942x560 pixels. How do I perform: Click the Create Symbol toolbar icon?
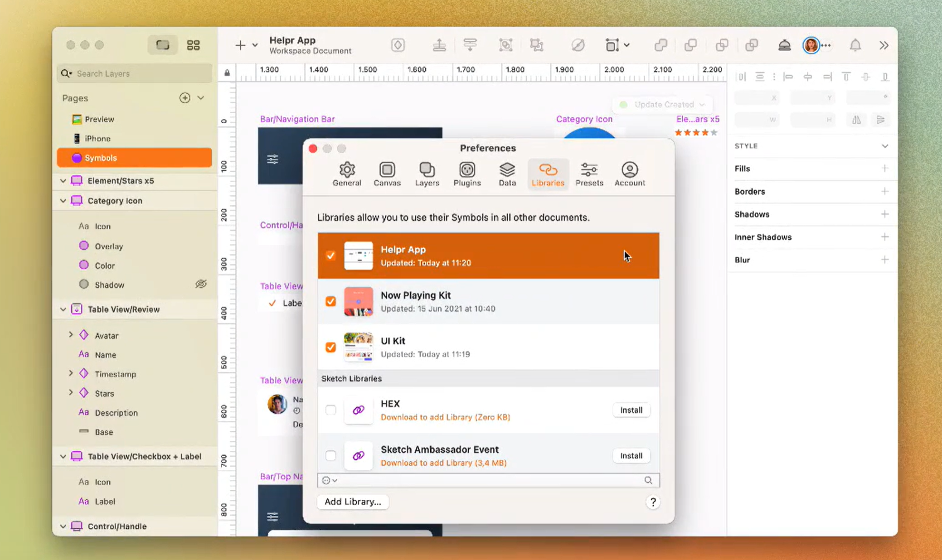pyautogui.click(x=398, y=45)
